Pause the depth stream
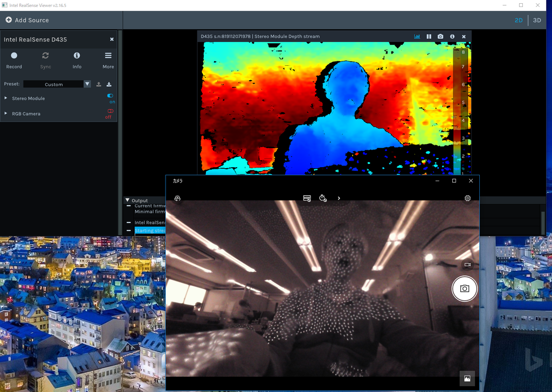Screen dimensions: 552x392 (x=429, y=36)
